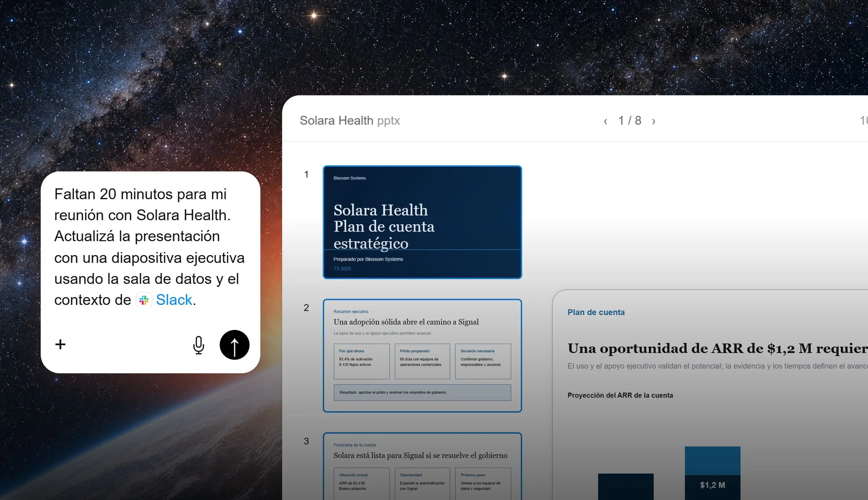Screen dimensions: 868x500
Task: Advance to the next slide with right chevron
Action: pos(654,121)
